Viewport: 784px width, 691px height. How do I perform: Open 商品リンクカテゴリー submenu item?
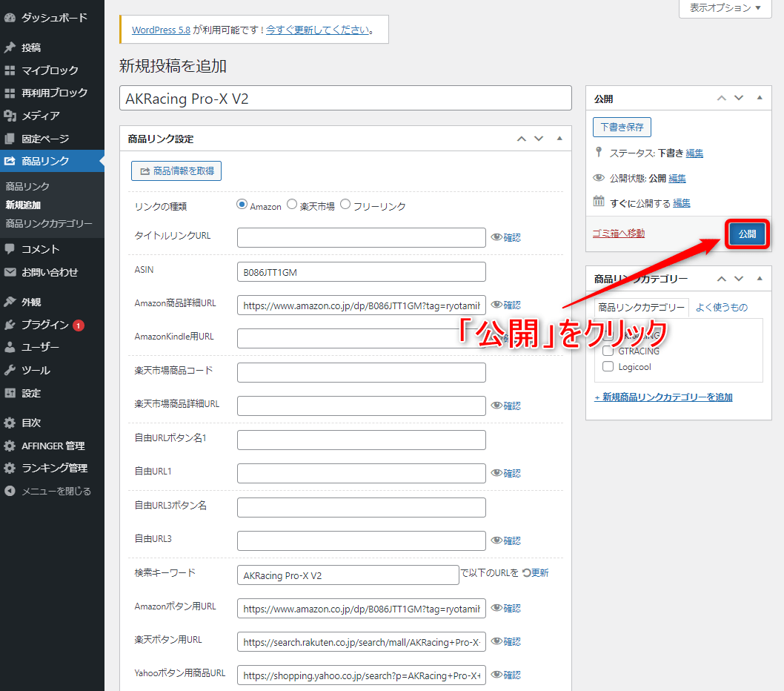[49, 224]
